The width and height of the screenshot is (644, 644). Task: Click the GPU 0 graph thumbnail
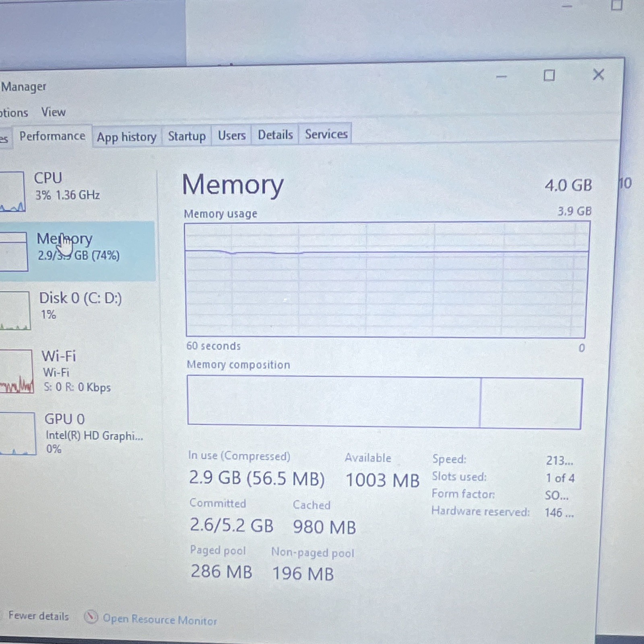coord(17,433)
